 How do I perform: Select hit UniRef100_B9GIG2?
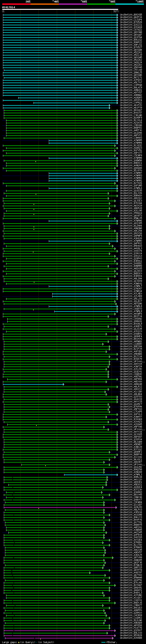pos(131,40)
